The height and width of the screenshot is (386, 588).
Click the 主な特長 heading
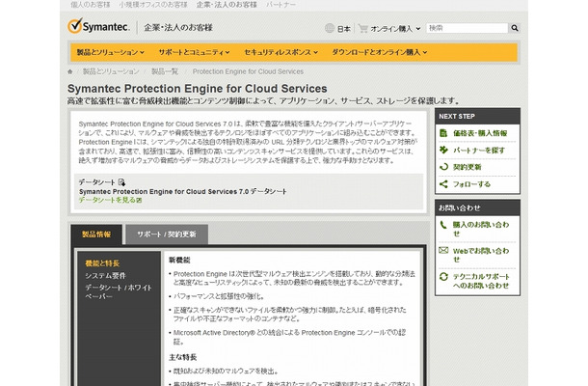182,357
